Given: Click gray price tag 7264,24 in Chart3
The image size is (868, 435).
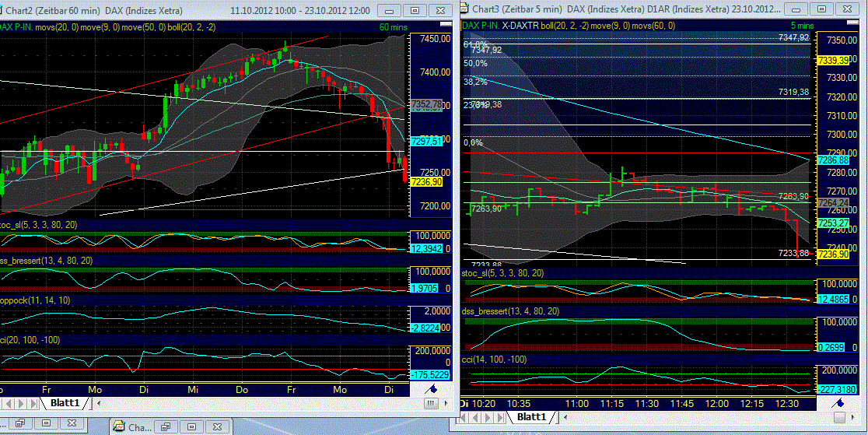Looking at the screenshot, I should (834, 203).
